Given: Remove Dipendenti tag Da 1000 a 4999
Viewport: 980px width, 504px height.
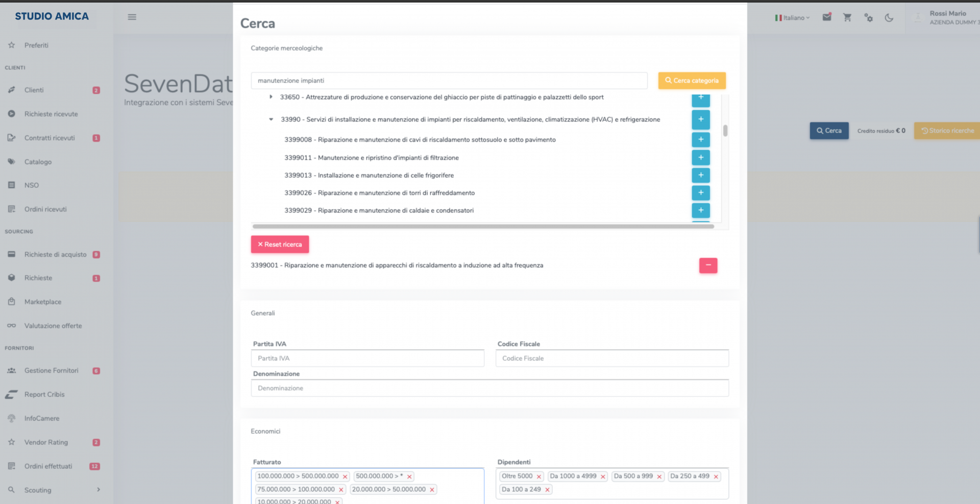Looking at the screenshot, I should click(x=603, y=476).
